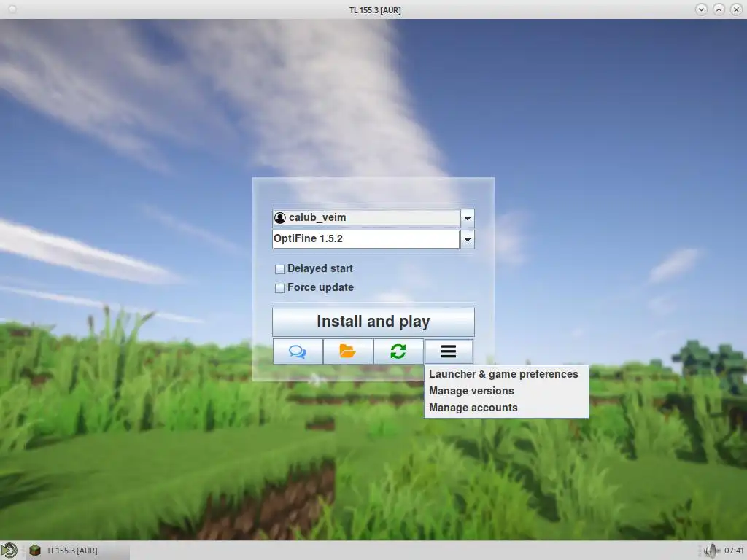Choose Manage accounts from the menu
Viewport: 747px width, 560px height.
[506, 408]
